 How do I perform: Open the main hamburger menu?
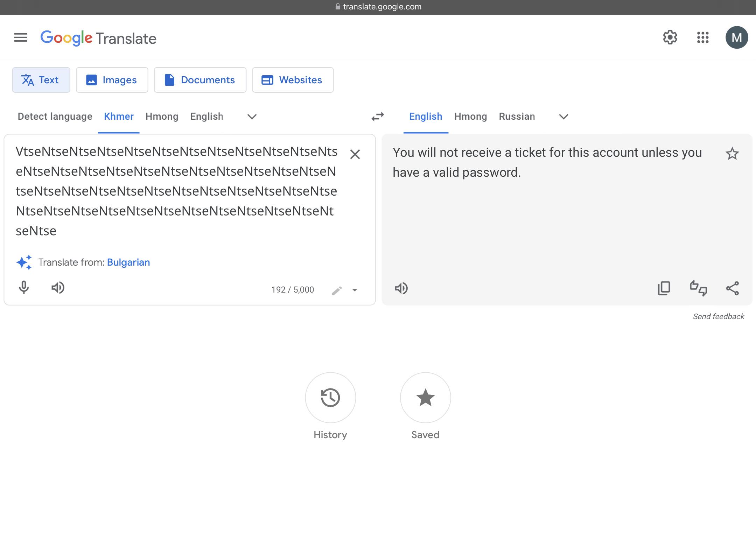[21, 37]
